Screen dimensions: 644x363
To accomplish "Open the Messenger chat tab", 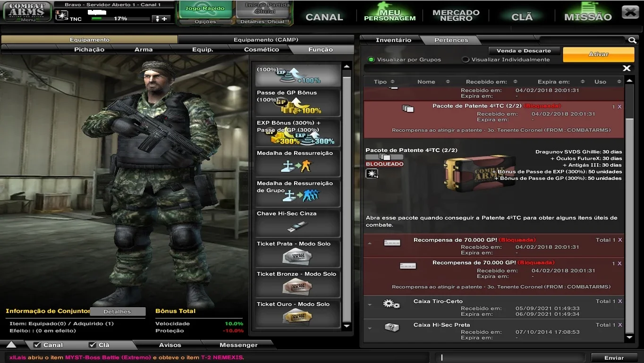I will pyautogui.click(x=238, y=345).
